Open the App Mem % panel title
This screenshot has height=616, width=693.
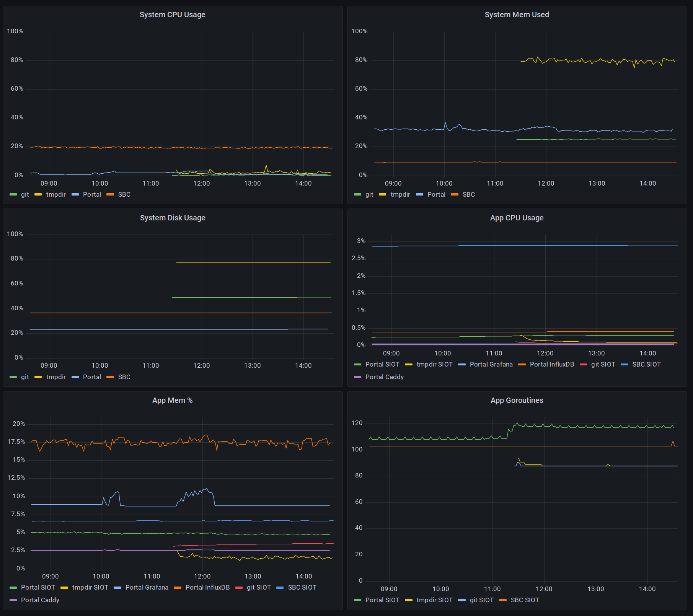click(x=173, y=400)
